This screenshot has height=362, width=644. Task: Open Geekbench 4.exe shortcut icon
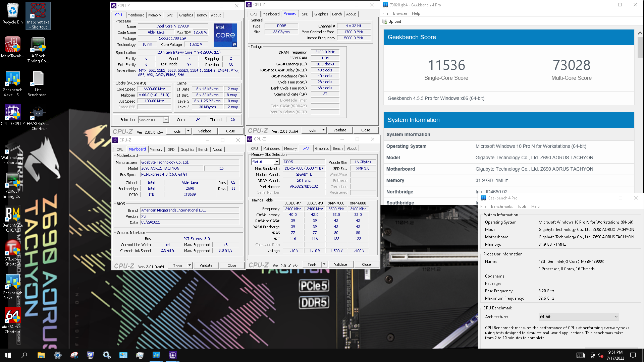tap(13, 84)
